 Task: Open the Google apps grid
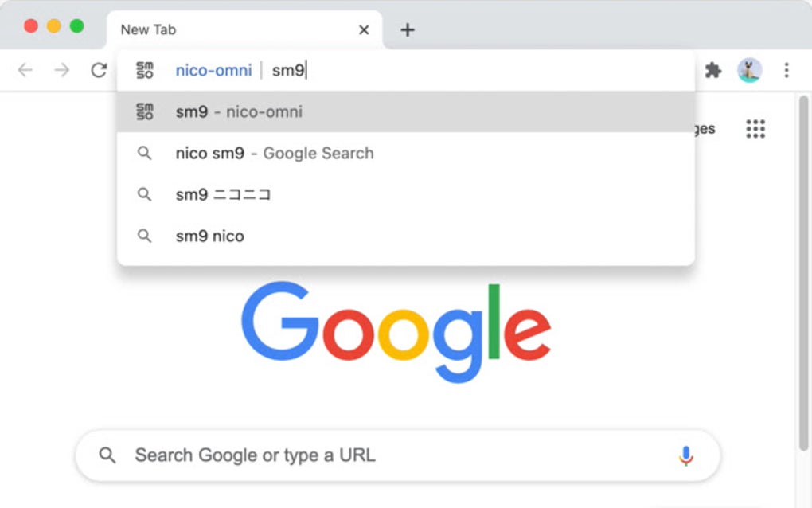[x=755, y=129]
